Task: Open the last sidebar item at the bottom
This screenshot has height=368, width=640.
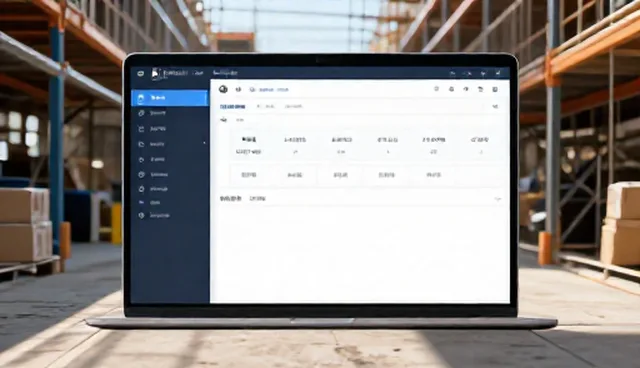Action: pyautogui.click(x=169, y=215)
